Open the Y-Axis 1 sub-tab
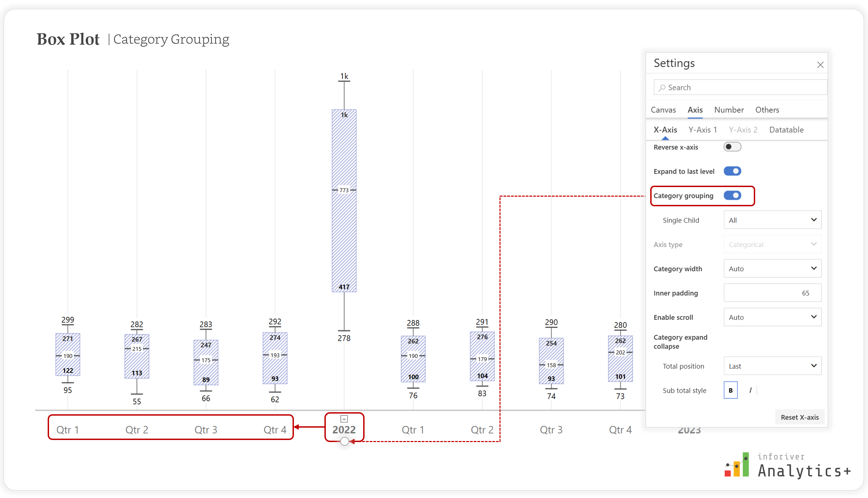Screen dimensions: 868x498 pyautogui.click(x=703, y=130)
